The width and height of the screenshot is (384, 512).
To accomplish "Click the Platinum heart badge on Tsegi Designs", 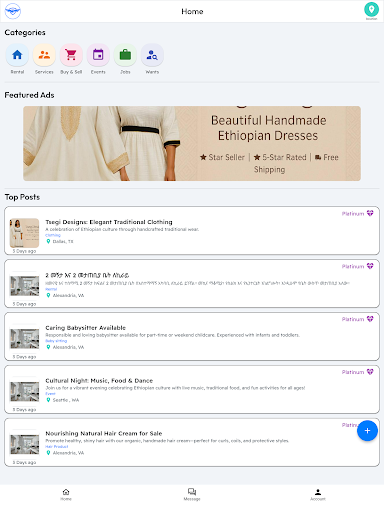I will click(370, 213).
